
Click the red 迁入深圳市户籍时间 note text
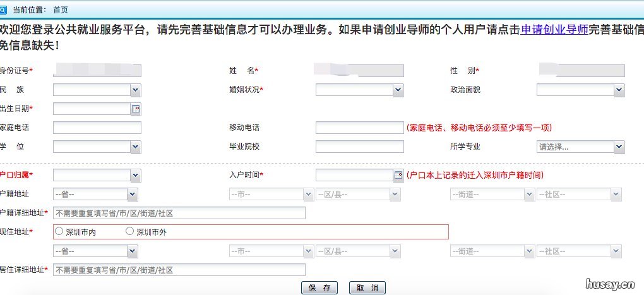(475, 176)
